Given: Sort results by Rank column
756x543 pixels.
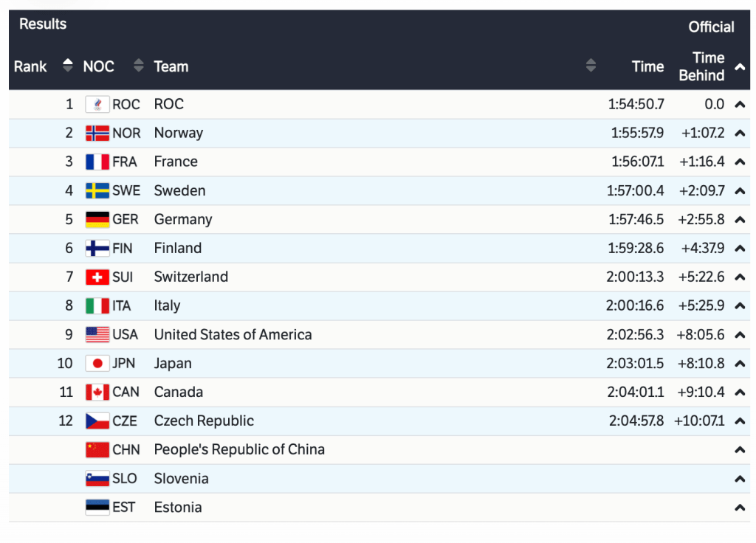Looking at the screenshot, I should tap(68, 66).
